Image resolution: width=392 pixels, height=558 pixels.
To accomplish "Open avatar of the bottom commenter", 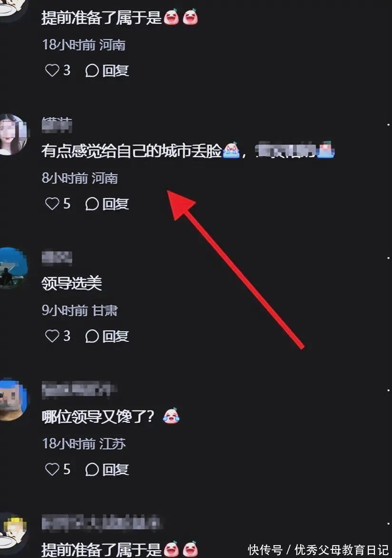I will click(x=12, y=533).
